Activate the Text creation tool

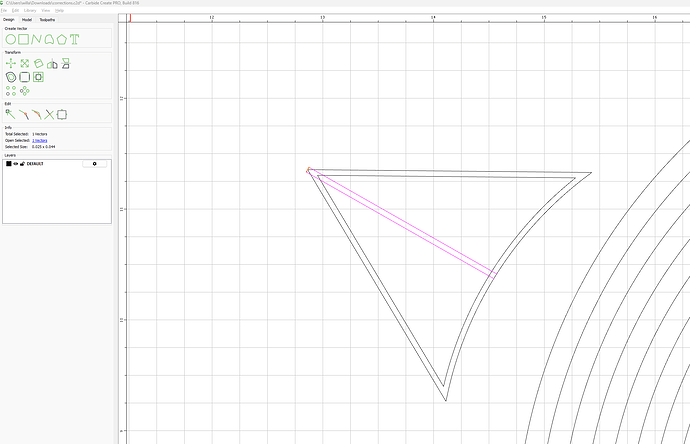(75, 39)
